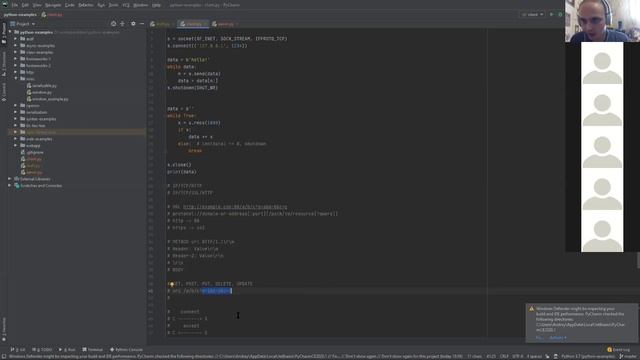The height and width of the screenshot is (360, 640).
Task: Click the git branch master widget
Action: click(629, 356)
